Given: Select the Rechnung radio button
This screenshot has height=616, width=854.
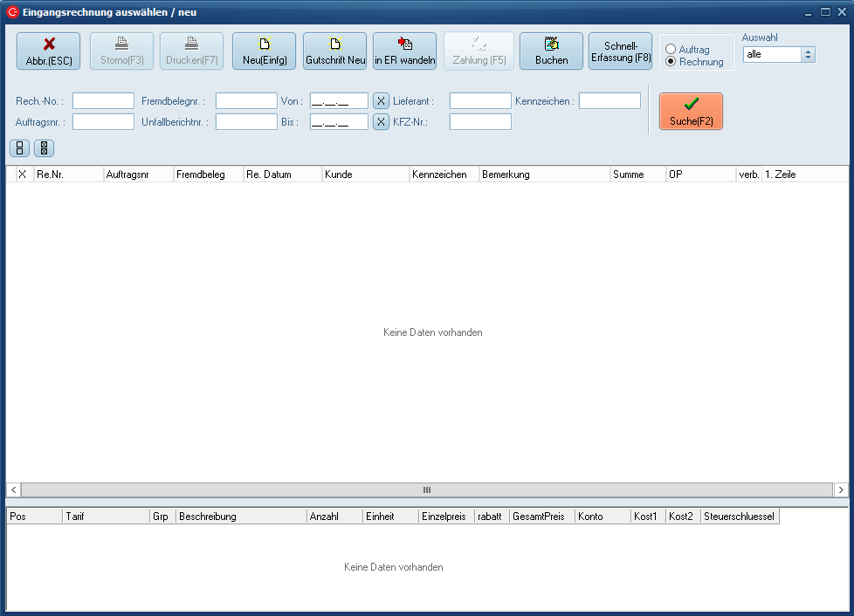Looking at the screenshot, I should 671,62.
